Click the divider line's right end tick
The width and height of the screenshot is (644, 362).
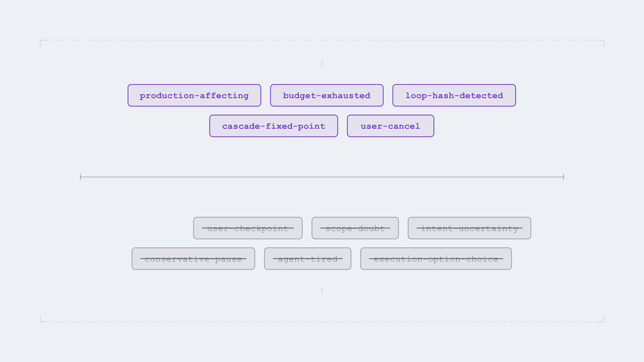[563, 177]
